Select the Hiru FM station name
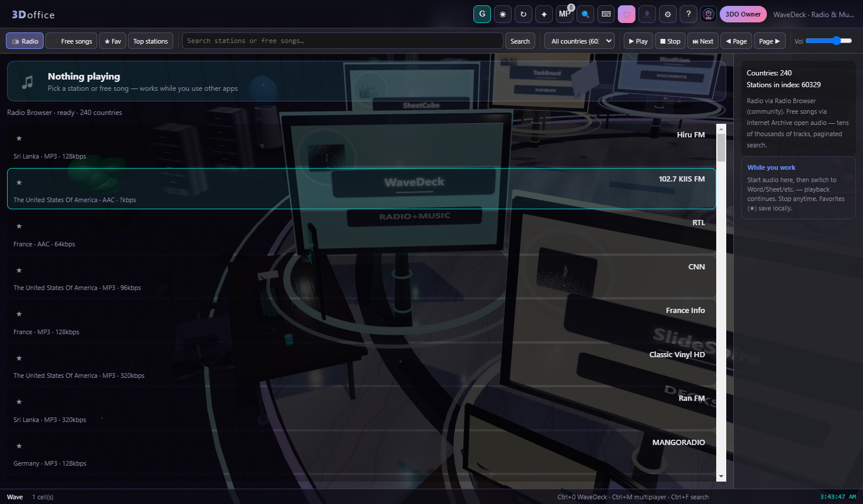The width and height of the screenshot is (863, 504). tap(691, 135)
